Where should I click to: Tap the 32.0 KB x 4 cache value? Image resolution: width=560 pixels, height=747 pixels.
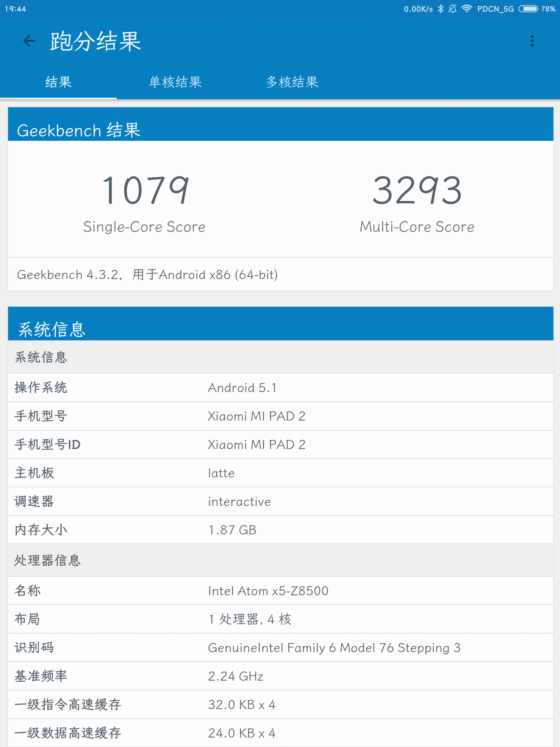242,705
